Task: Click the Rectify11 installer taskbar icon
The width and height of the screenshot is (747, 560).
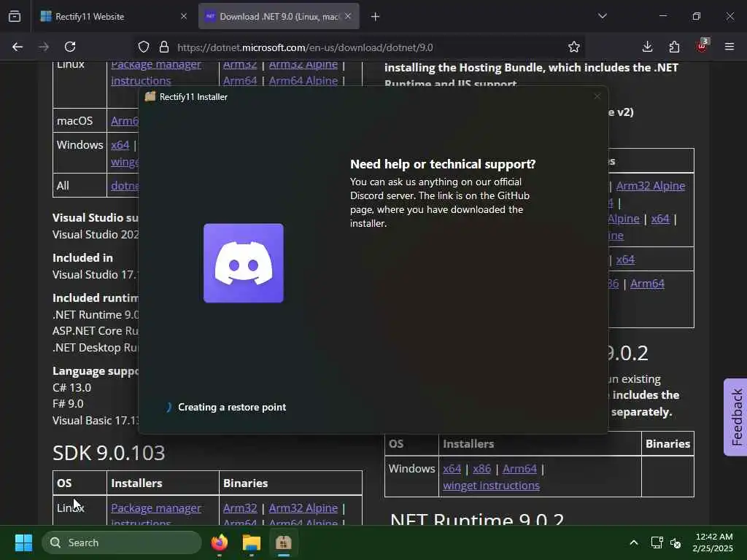Action: coord(284,542)
